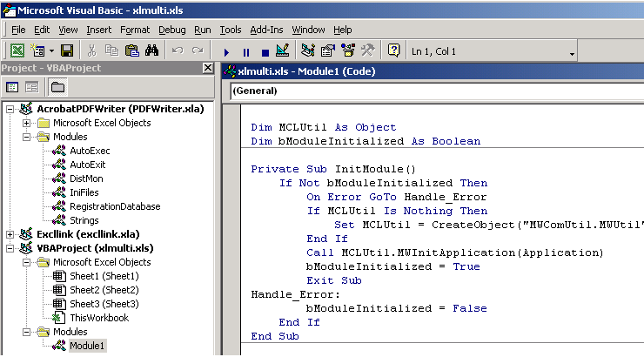Image resolution: width=644 pixels, height=357 pixels.
Task: Collapse Microsoft Excel Objects under VBAProject
Action: [x=26, y=262]
